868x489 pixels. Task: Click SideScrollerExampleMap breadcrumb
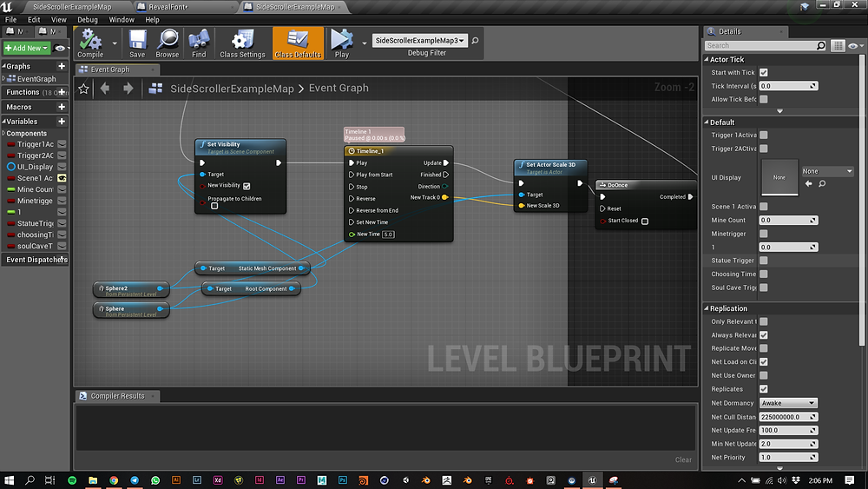(232, 89)
